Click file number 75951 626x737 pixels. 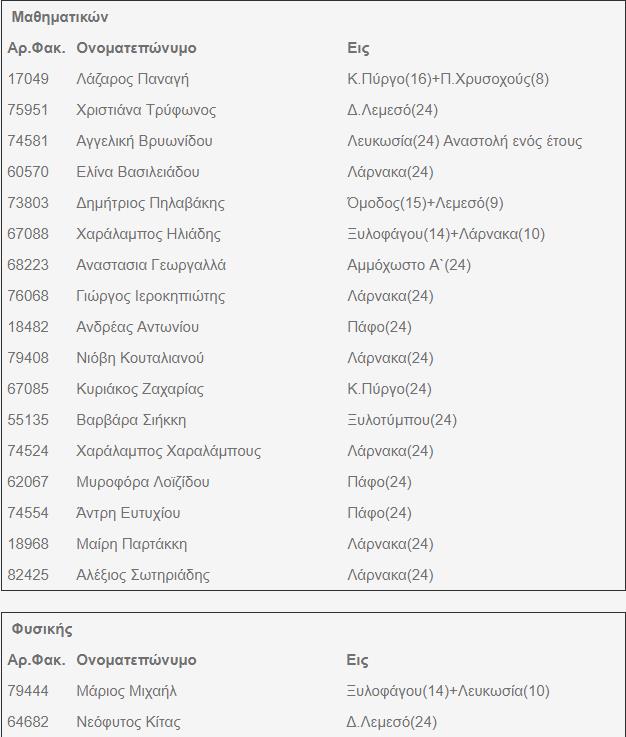pyautogui.click(x=28, y=110)
